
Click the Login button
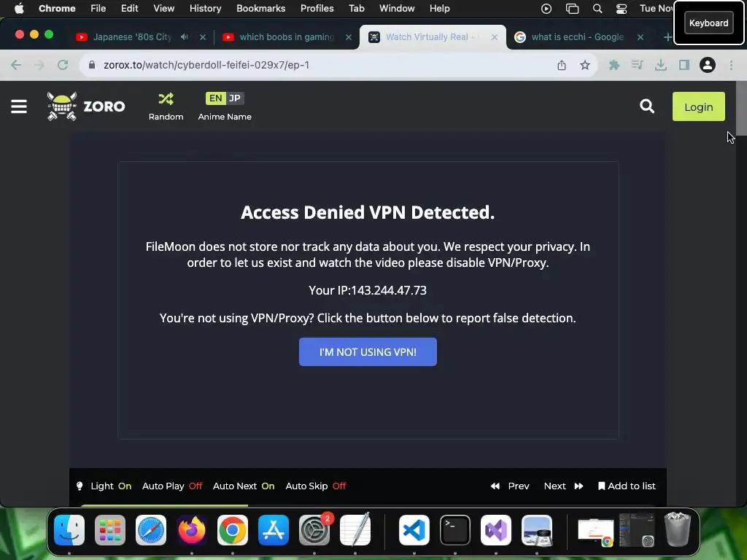(698, 106)
